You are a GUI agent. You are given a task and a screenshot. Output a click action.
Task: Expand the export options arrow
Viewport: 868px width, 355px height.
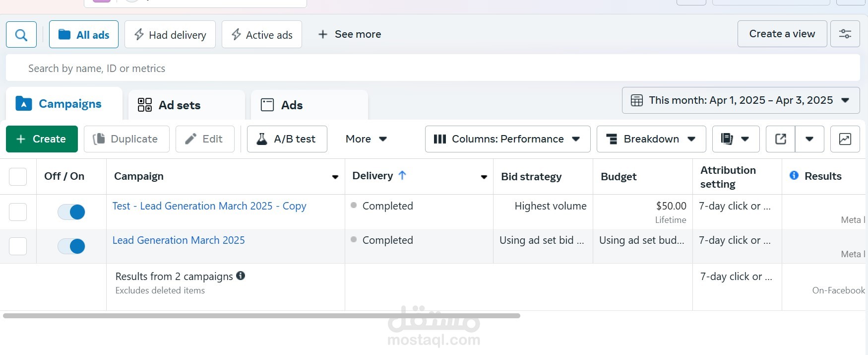pos(809,139)
